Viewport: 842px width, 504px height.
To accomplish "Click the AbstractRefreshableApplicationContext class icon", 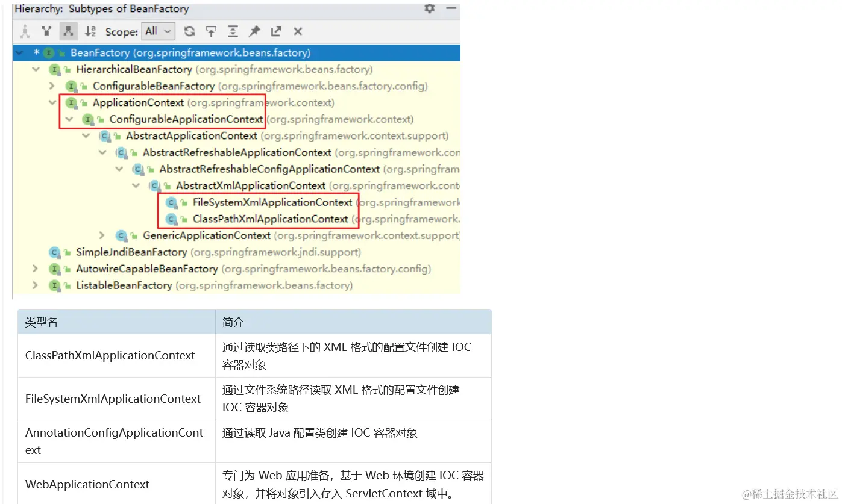I will [x=121, y=152].
